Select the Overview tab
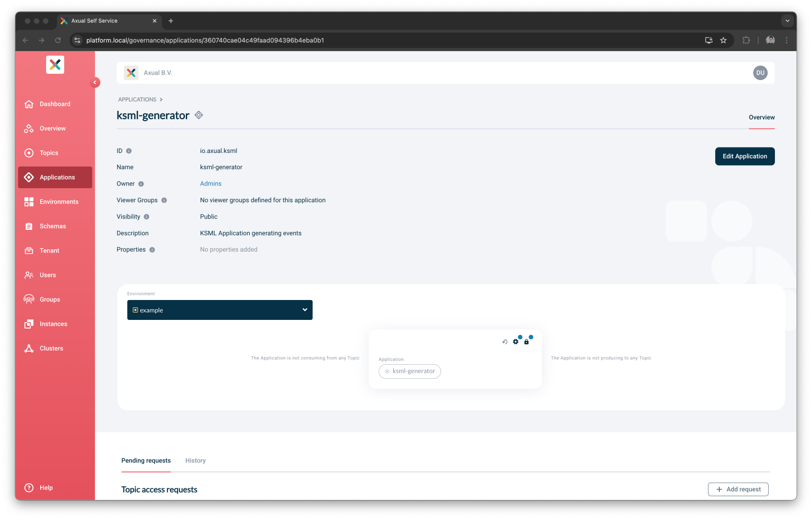This screenshot has width=812, height=519. click(761, 118)
